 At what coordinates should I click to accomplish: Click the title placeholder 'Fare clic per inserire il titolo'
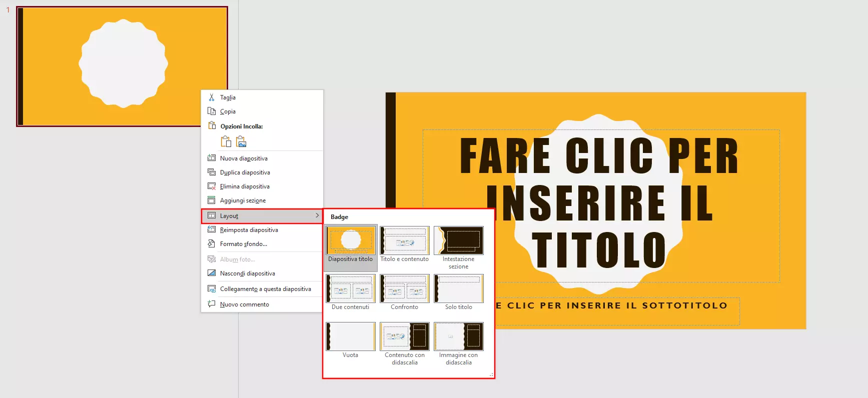[x=601, y=206]
